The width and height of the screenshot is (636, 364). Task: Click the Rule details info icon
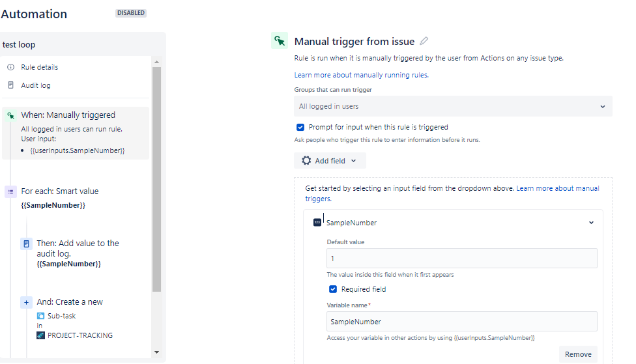pos(11,67)
